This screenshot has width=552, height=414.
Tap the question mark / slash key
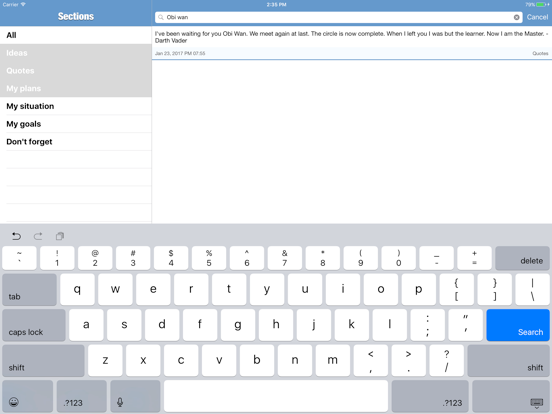[447, 361]
